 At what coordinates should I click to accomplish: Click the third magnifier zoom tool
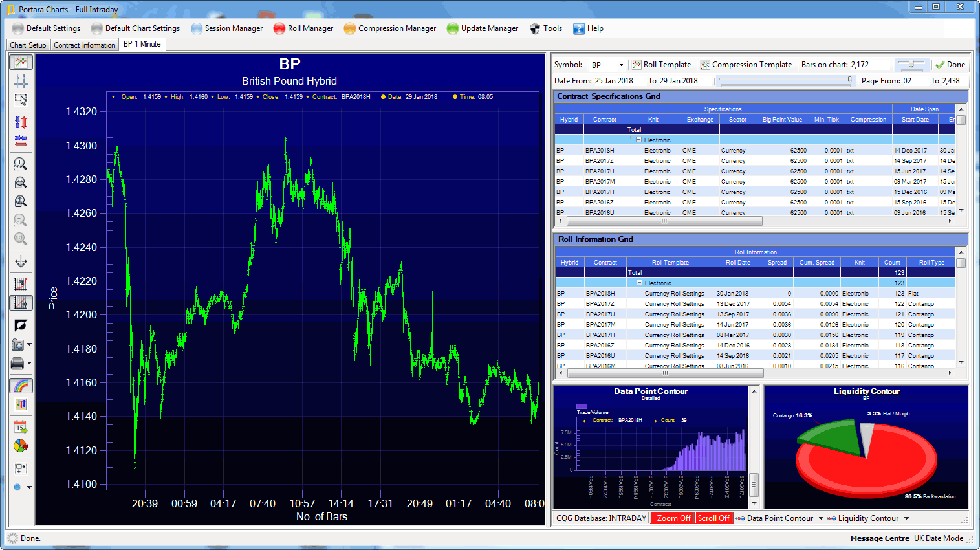(21, 201)
